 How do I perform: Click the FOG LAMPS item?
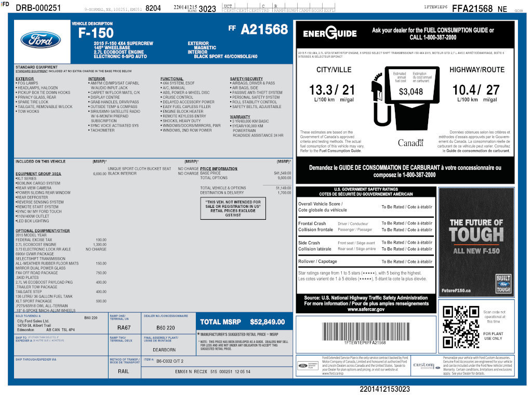27,83
